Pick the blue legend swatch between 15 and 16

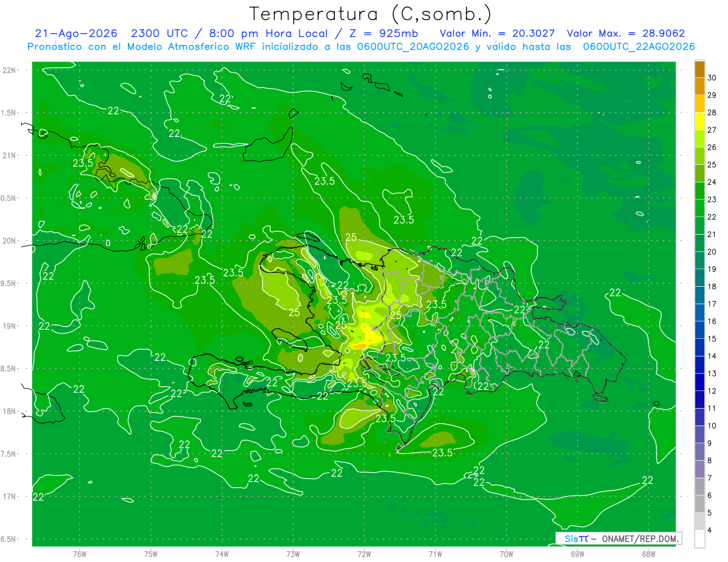(699, 330)
